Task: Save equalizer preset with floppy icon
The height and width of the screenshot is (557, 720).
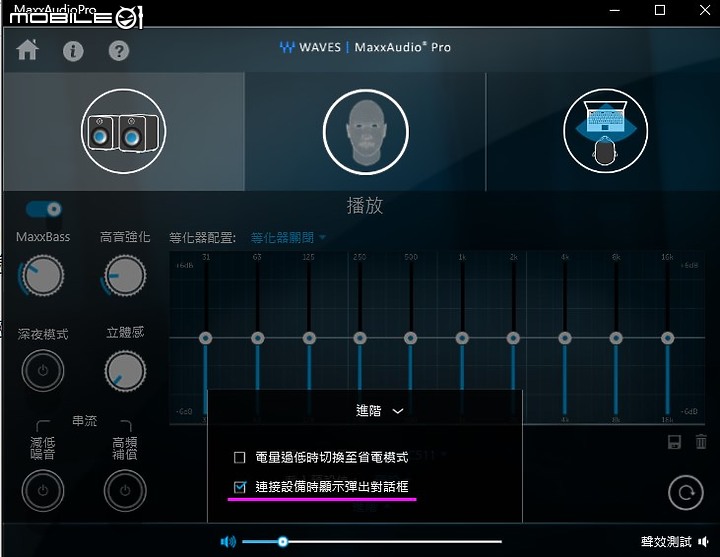Action: coord(674,442)
